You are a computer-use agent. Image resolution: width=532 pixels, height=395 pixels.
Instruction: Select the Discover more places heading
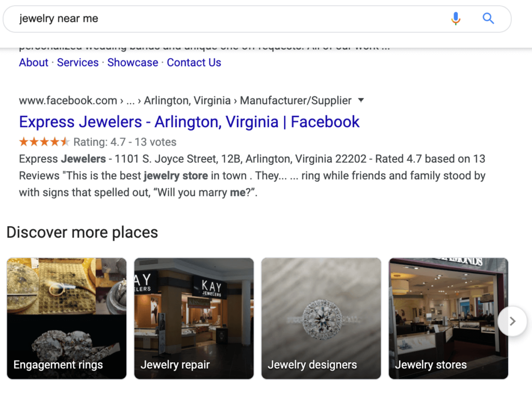82,232
